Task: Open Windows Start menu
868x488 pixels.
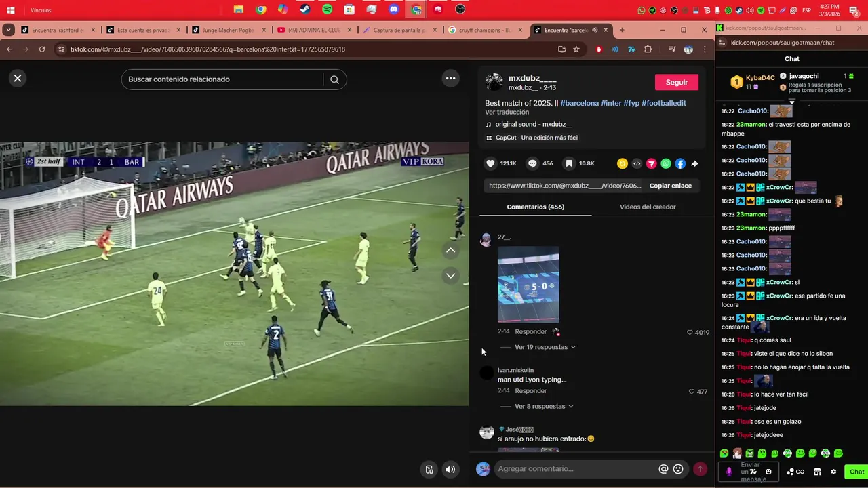Action: pos(11,10)
